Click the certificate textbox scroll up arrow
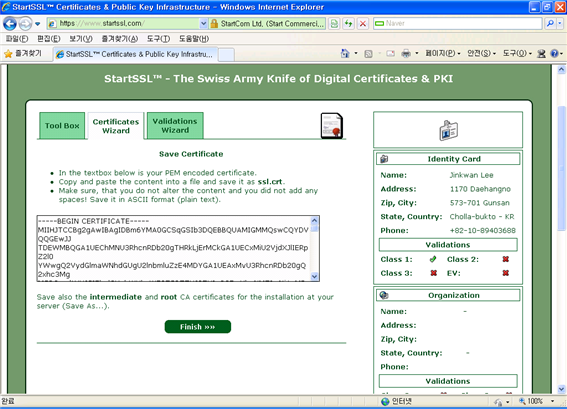This screenshot has width=567, height=409. tap(314, 220)
